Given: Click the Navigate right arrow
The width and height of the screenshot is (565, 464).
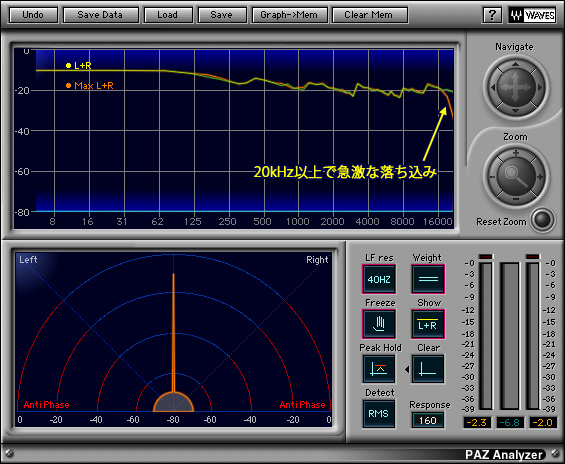Looking at the screenshot, I should coord(540,88).
